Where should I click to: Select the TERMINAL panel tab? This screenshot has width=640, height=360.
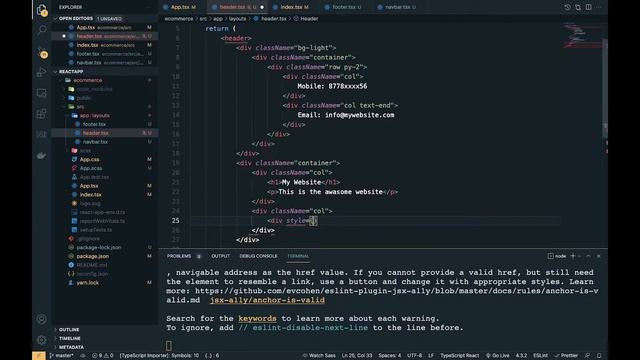298,256
